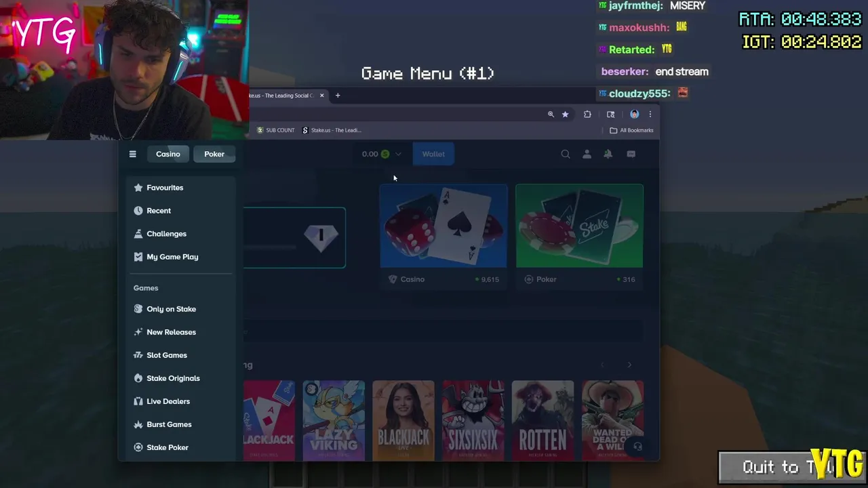Click the browser tab search icon

pyautogui.click(x=610, y=115)
